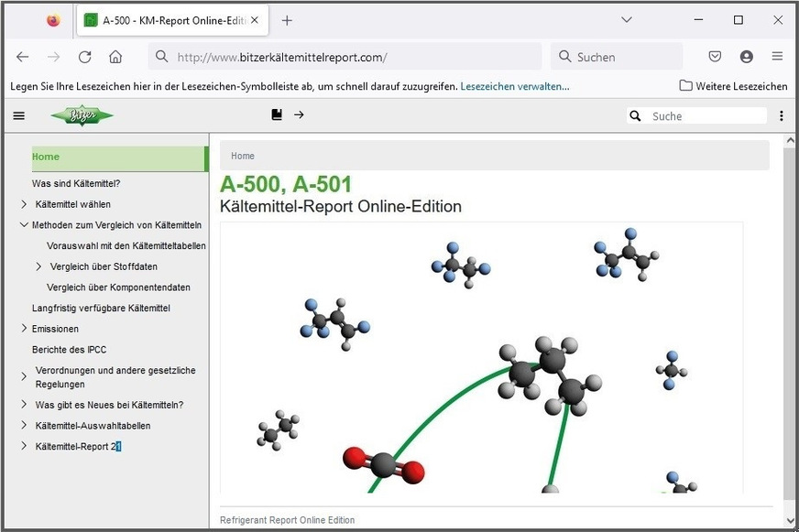Click the browser address bar URL field

coord(348,57)
